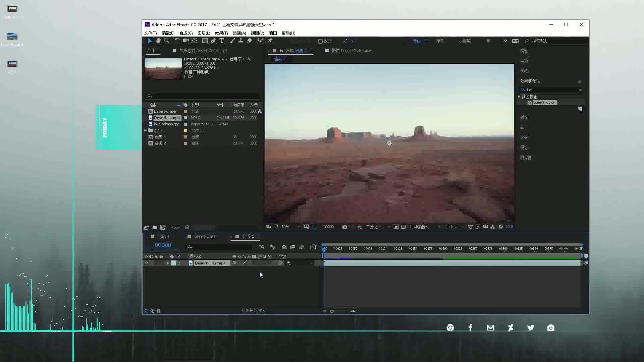Select the Type text tool
Screen dimensions: 644x362
pos(222,41)
